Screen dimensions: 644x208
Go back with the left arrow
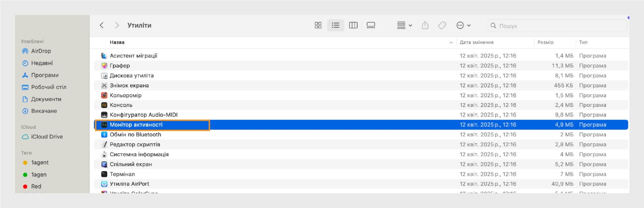coord(102,25)
